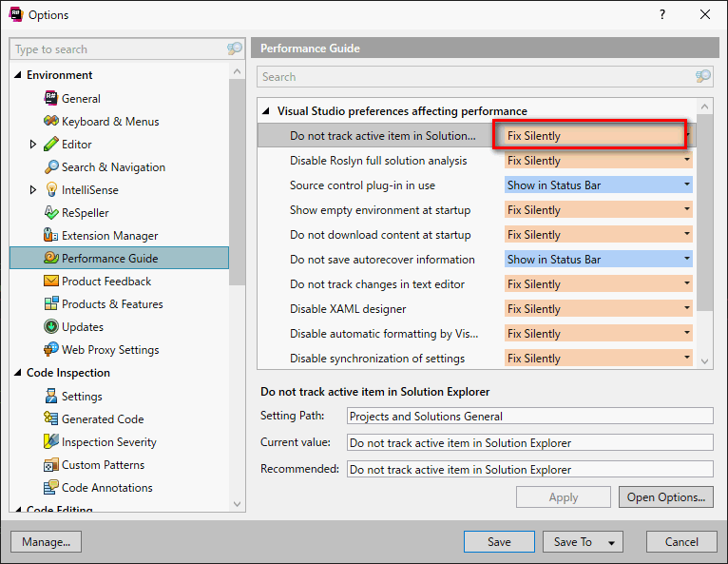Click the Open Options... button
Viewport: 728px width, 564px height.
pyautogui.click(x=666, y=497)
